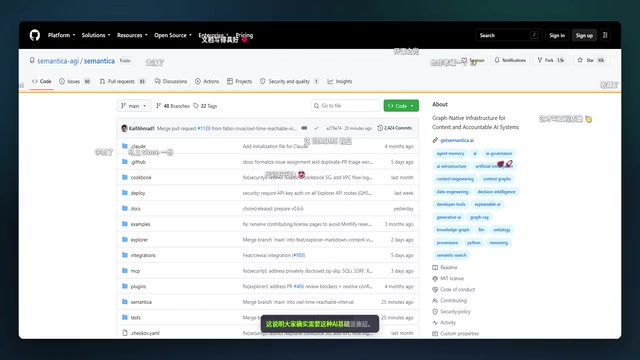
Task: Select the context-graphs topic tag
Action: coord(497,179)
